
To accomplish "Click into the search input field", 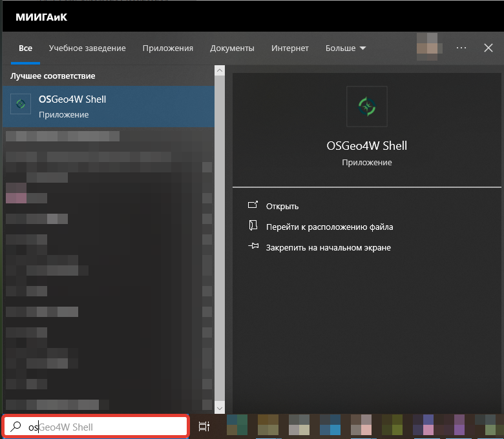I will [96, 427].
